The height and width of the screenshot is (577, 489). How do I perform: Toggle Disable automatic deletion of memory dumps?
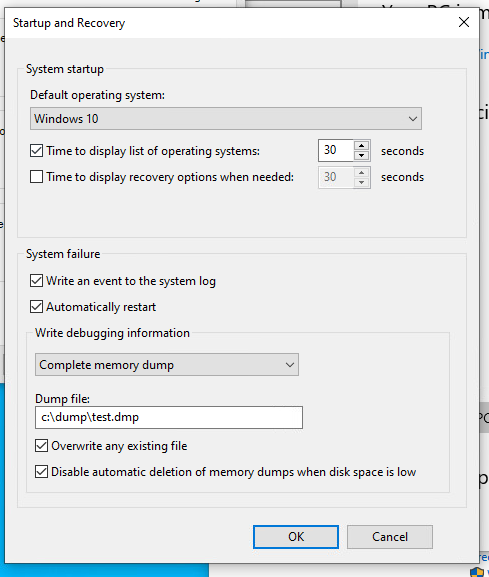42,472
